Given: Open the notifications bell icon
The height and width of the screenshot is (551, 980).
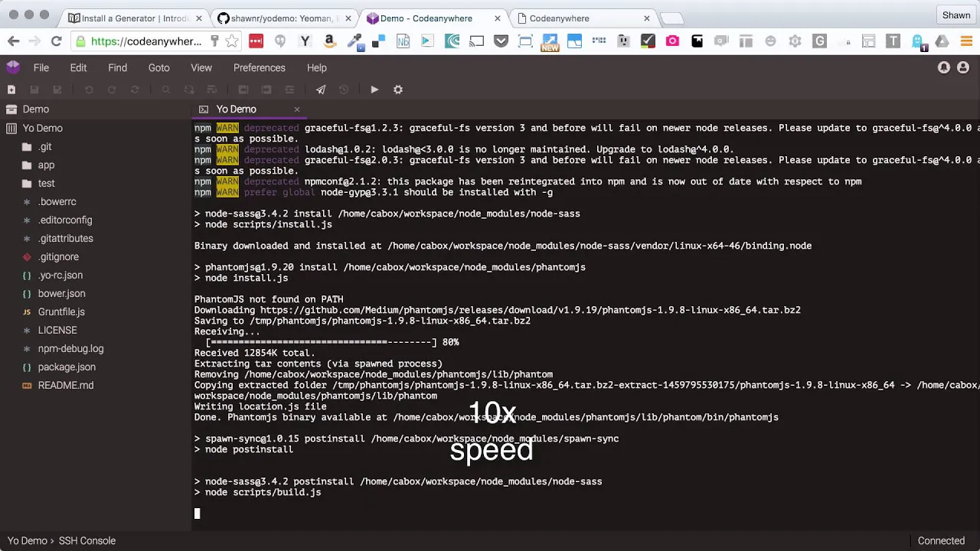Looking at the screenshot, I should point(944,67).
